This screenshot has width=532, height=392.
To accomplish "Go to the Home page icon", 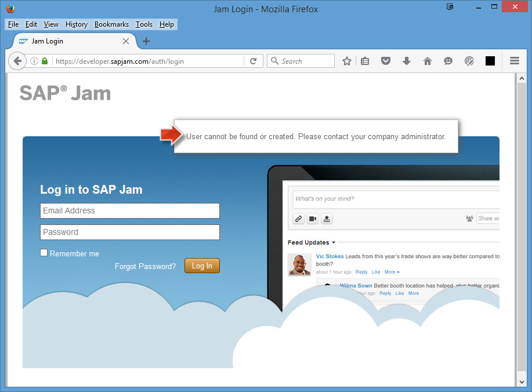I will tap(428, 61).
